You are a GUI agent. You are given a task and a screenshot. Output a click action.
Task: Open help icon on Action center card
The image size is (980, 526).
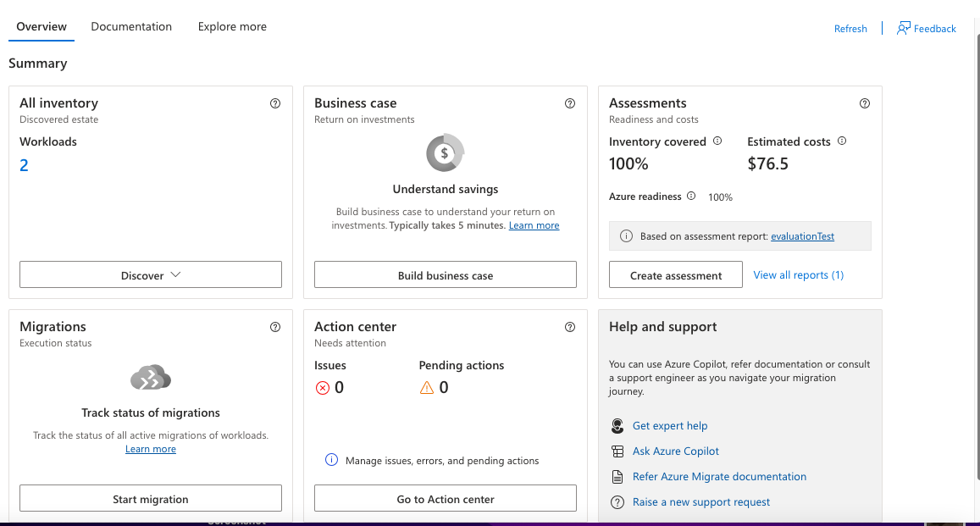click(570, 327)
